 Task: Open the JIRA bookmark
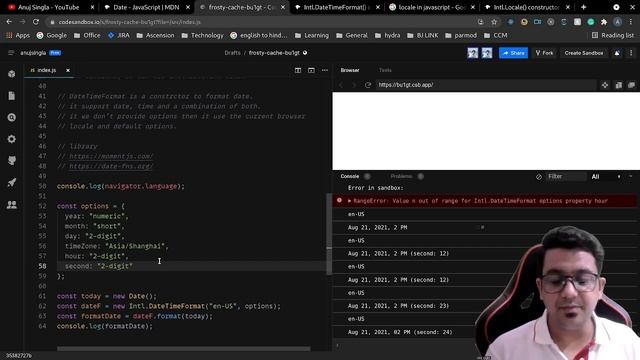(119, 36)
